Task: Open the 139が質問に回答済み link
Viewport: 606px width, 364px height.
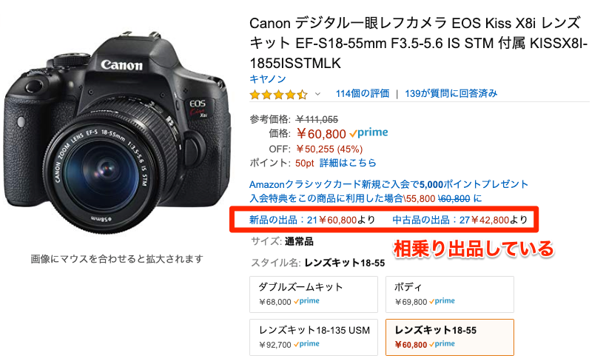Action: 451,93
